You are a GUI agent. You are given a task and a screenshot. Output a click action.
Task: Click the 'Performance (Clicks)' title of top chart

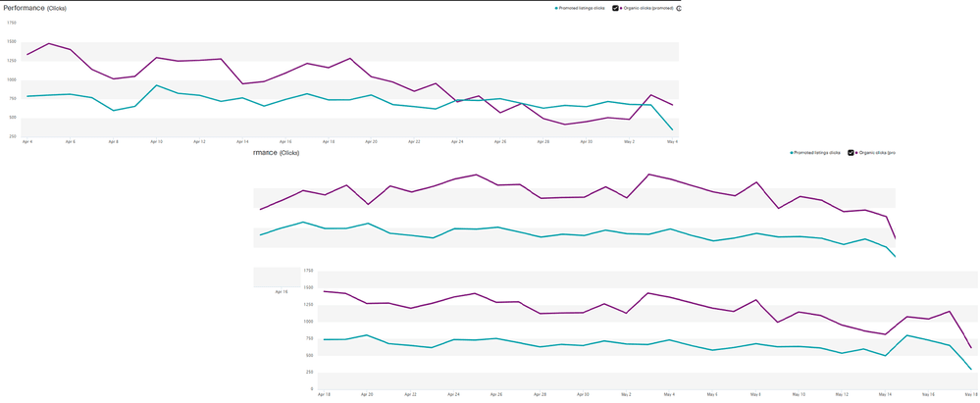pos(35,8)
